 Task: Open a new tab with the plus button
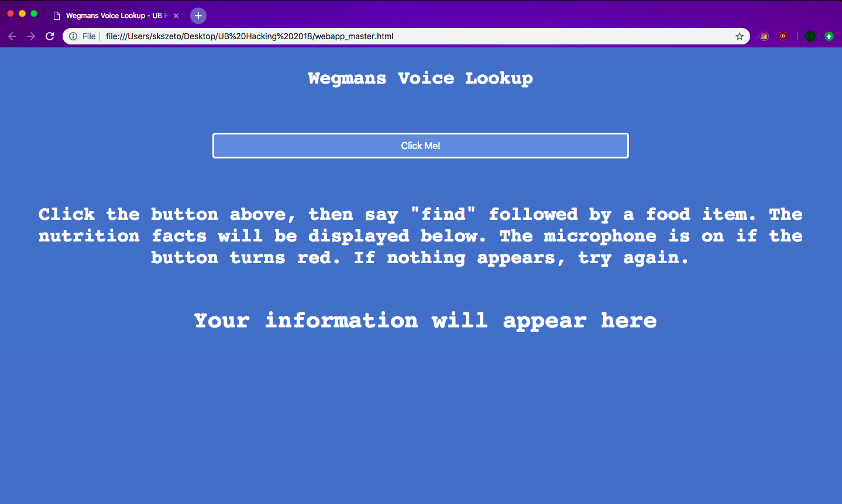click(198, 16)
